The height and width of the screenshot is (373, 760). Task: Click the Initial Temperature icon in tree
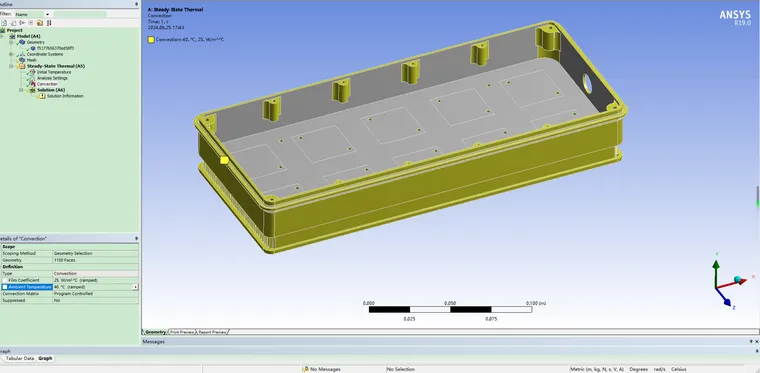click(x=32, y=72)
